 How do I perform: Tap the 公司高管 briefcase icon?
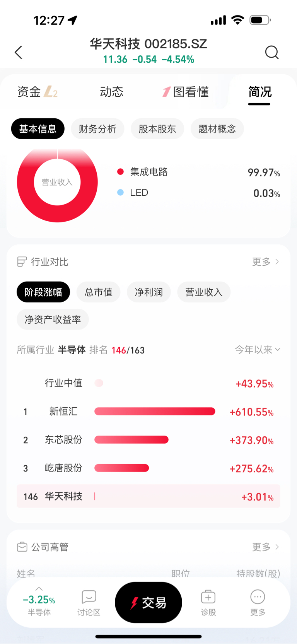(x=22, y=547)
